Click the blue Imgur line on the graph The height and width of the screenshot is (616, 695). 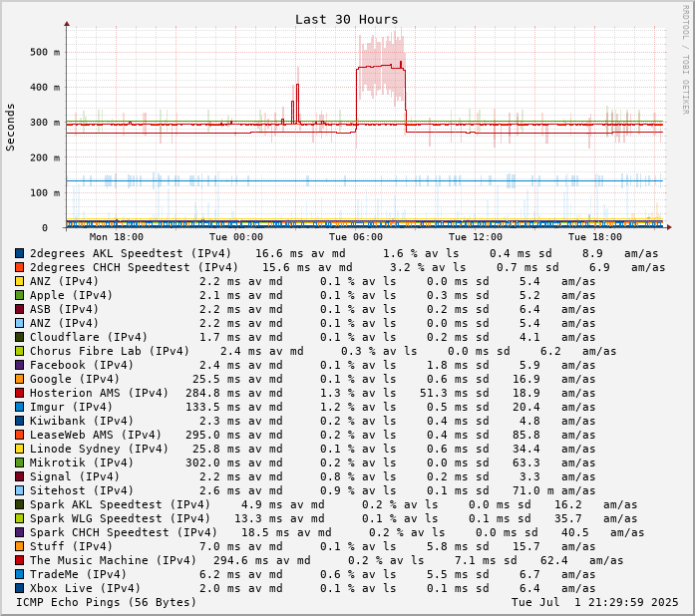(364, 180)
